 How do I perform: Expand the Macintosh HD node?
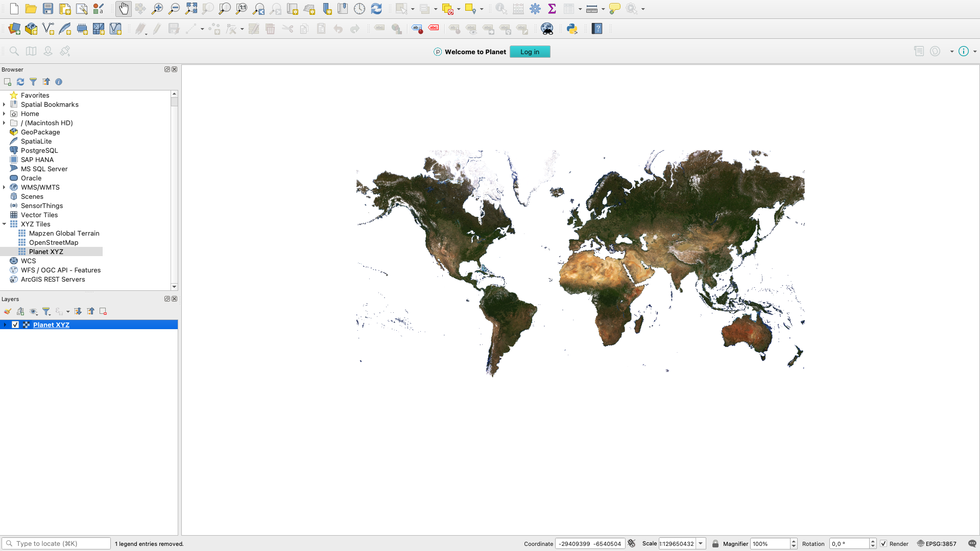pos(4,123)
